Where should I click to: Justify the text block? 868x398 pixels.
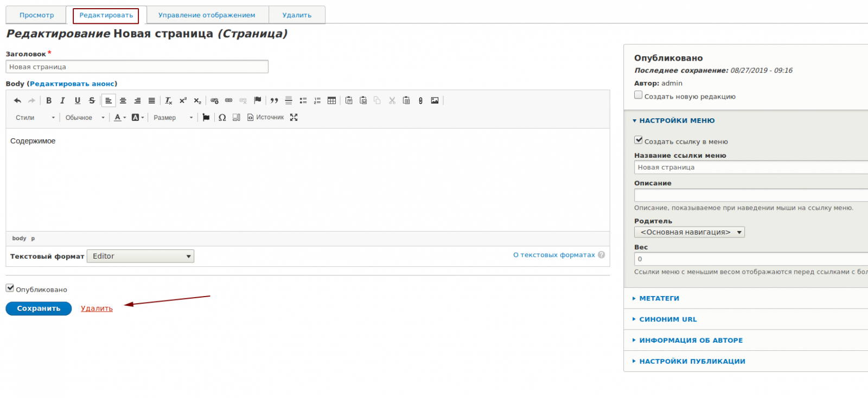[x=152, y=101]
